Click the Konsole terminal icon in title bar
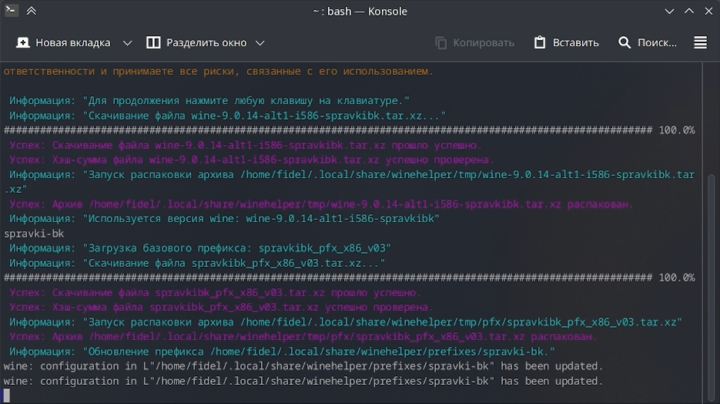 (x=11, y=10)
